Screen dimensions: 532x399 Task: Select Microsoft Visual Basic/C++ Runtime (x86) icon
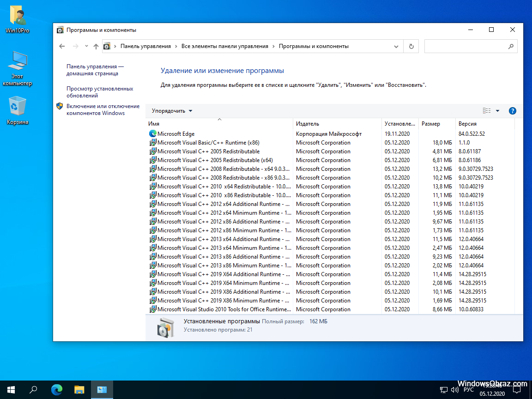pyautogui.click(x=153, y=143)
